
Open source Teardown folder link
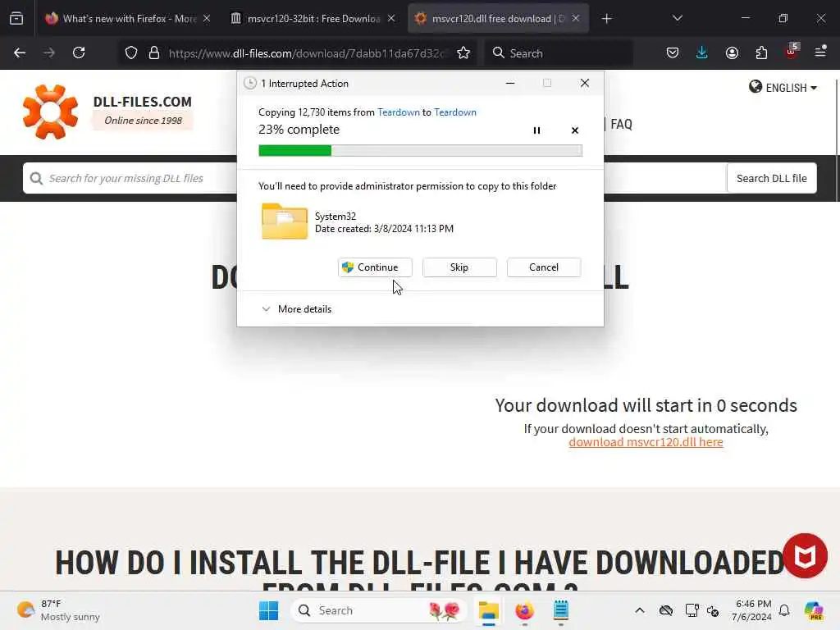[x=399, y=112]
